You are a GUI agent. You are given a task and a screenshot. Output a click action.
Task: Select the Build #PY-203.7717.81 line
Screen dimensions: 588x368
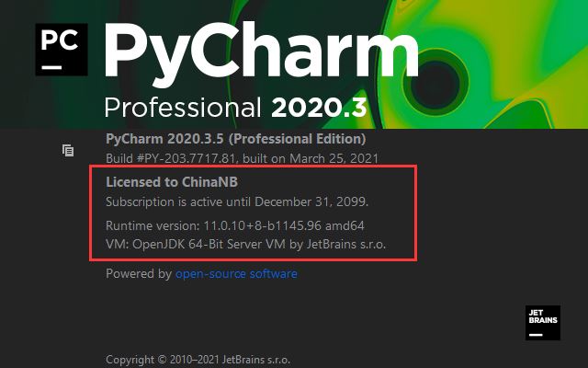coord(242,158)
